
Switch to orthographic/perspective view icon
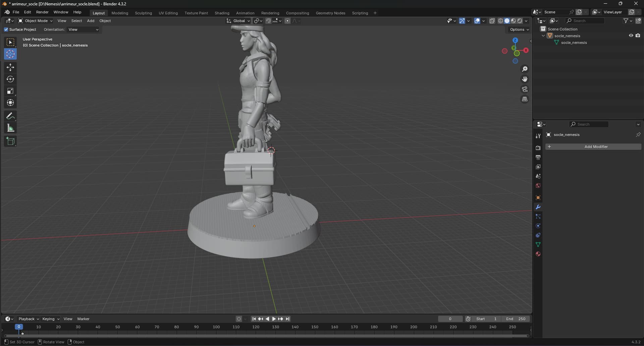pyautogui.click(x=525, y=99)
